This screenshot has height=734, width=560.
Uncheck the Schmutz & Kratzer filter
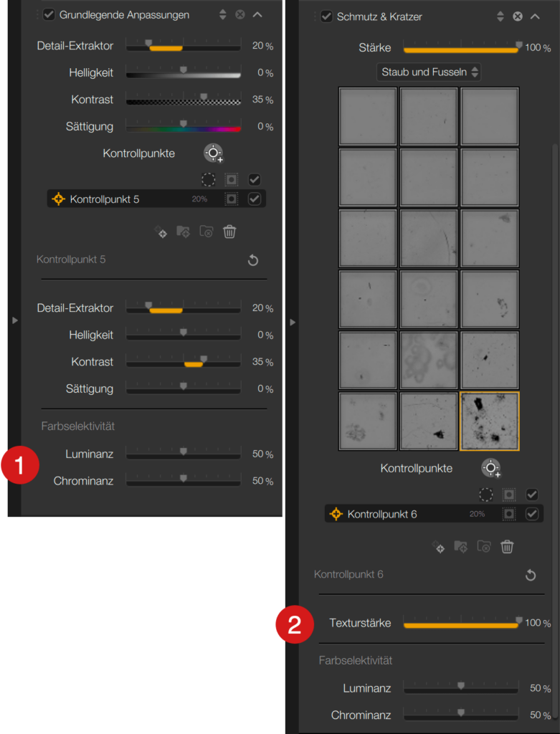point(326,16)
